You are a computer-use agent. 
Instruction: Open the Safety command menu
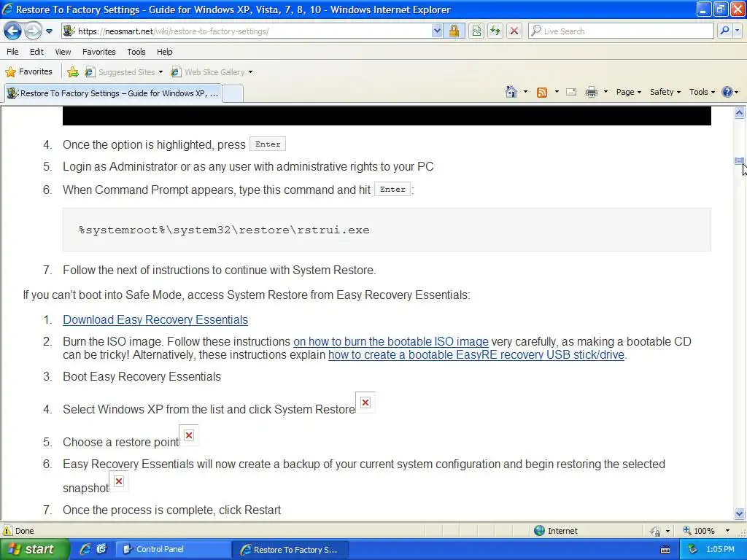point(665,93)
